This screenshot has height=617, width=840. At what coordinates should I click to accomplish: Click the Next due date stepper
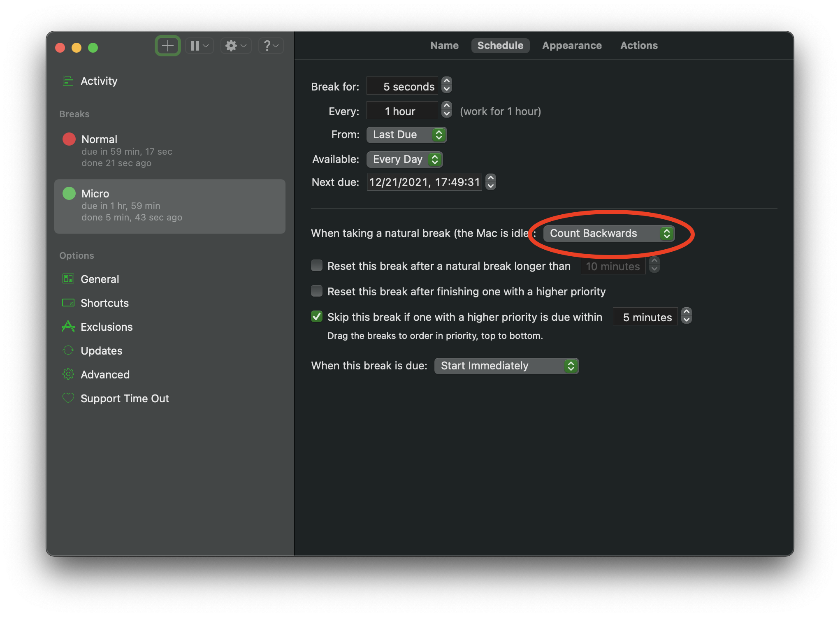491,181
